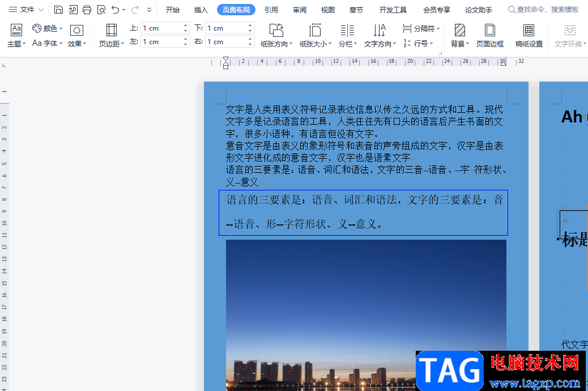Click the Print icon
This screenshot has width=588, height=391.
point(87,10)
